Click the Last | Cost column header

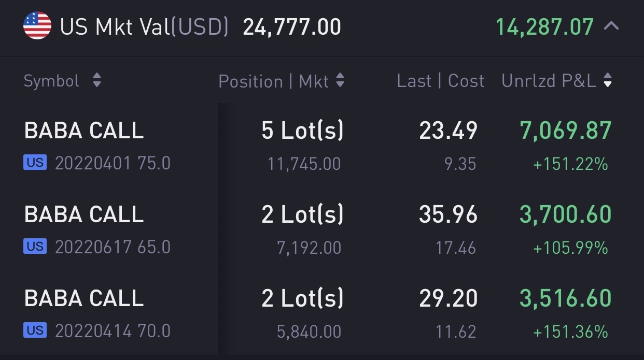441,81
